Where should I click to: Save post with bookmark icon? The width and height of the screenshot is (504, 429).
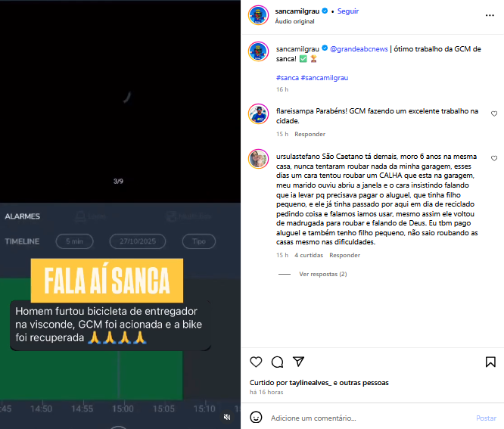[x=490, y=362]
